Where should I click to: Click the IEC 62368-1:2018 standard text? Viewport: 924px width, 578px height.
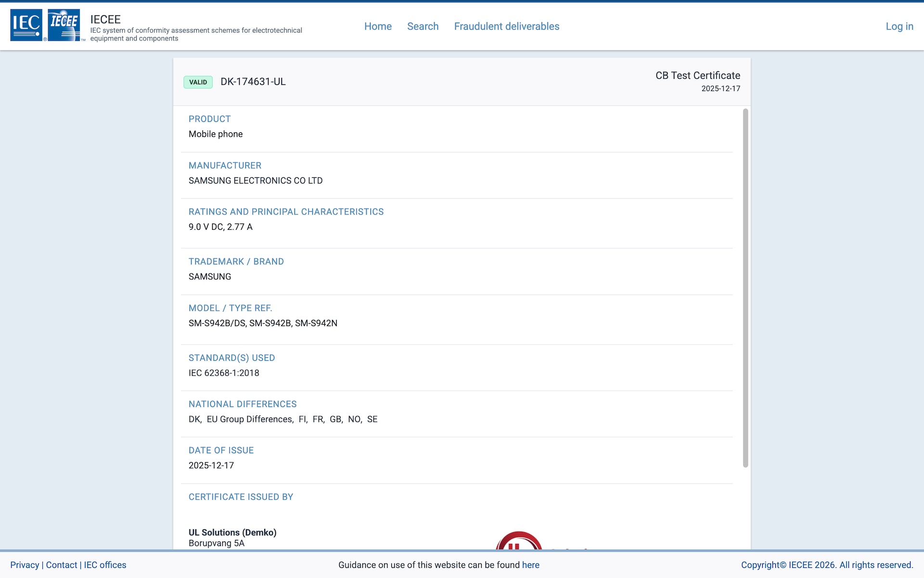(x=224, y=373)
